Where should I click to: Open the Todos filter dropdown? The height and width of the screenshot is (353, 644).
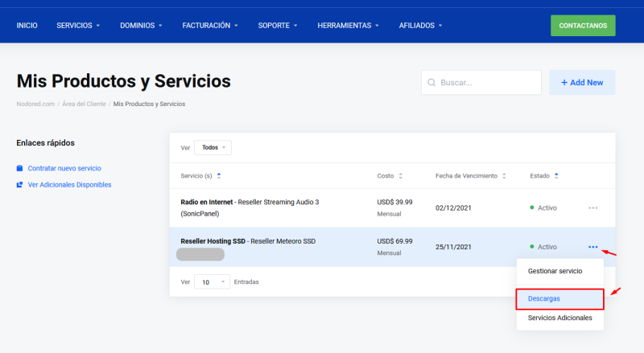[213, 148]
